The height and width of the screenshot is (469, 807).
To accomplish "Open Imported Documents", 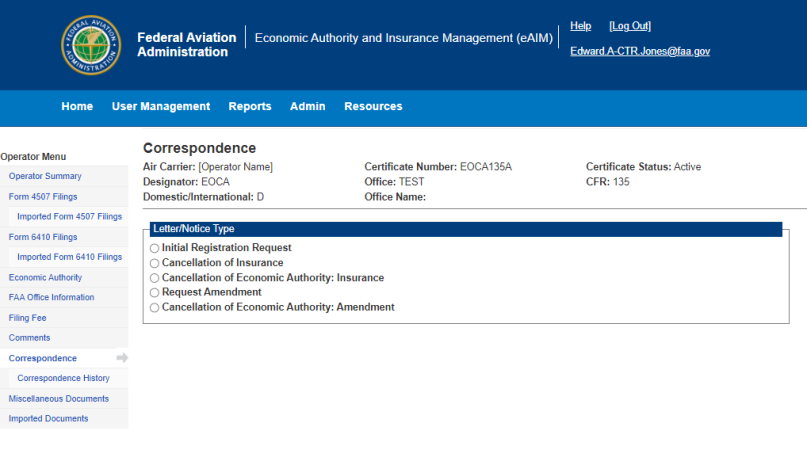I will (x=48, y=419).
